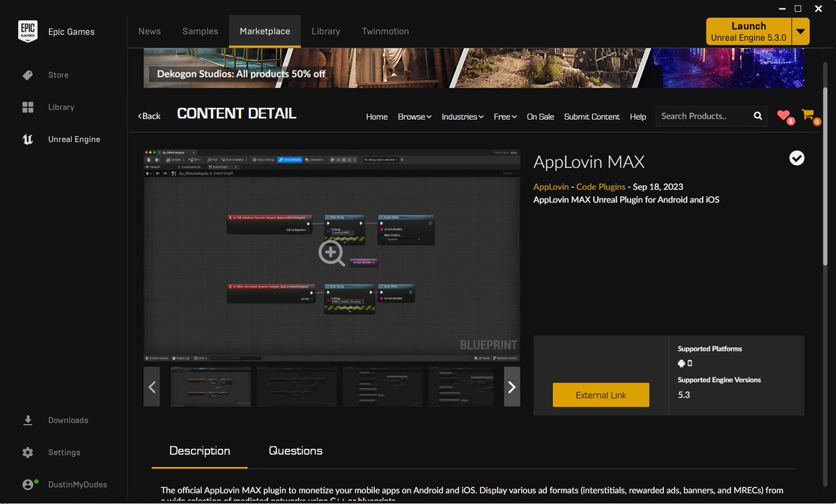
Task: Expand the Industries dropdown menu
Action: point(463,117)
